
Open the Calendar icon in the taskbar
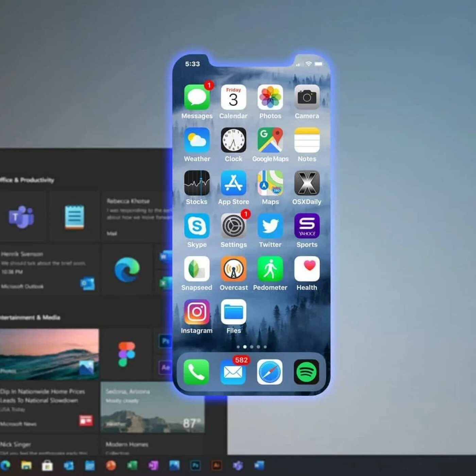tap(90, 465)
